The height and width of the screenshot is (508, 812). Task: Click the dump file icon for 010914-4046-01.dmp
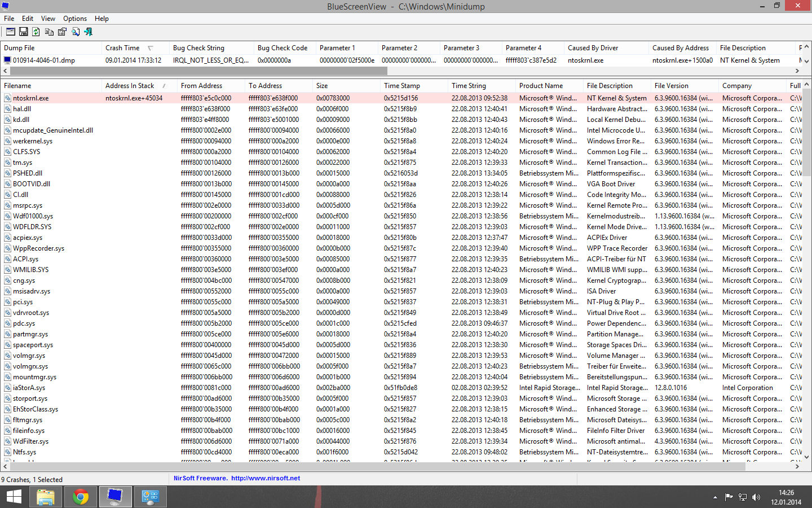coord(7,60)
